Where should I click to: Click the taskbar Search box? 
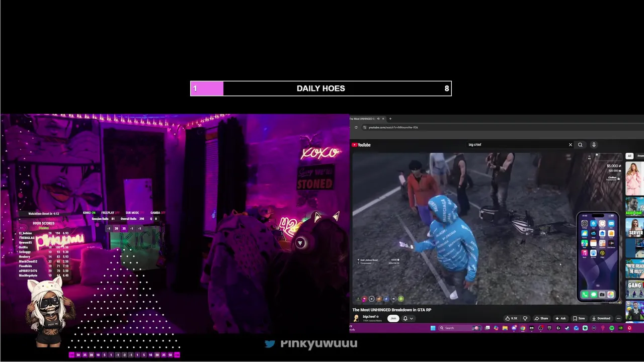point(460,328)
